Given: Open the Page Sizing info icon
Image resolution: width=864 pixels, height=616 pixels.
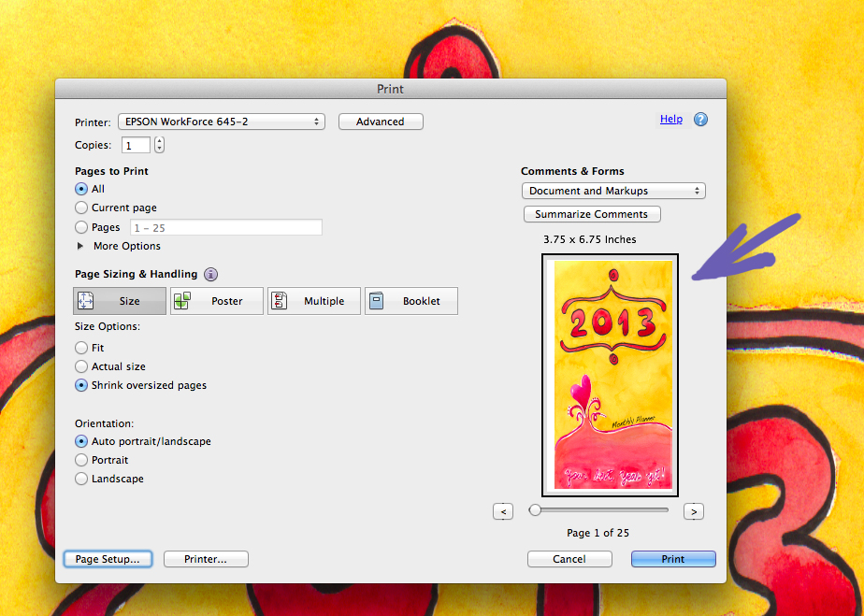Looking at the screenshot, I should (x=210, y=275).
